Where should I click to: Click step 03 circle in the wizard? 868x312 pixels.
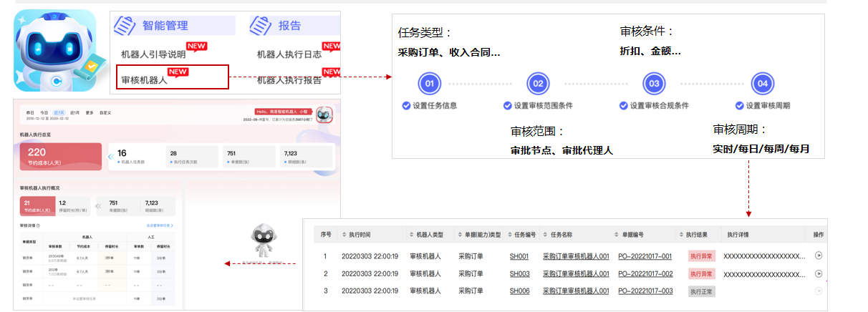(654, 84)
